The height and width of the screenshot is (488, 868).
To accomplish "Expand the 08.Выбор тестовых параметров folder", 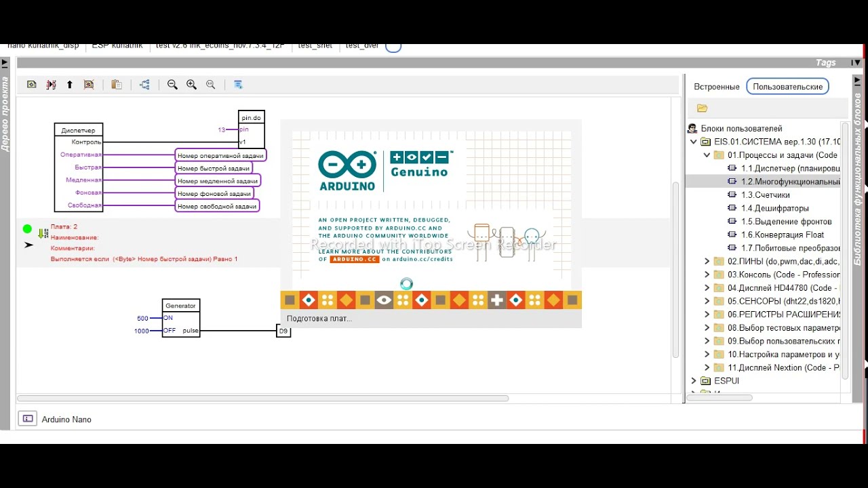I will [x=707, y=328].
